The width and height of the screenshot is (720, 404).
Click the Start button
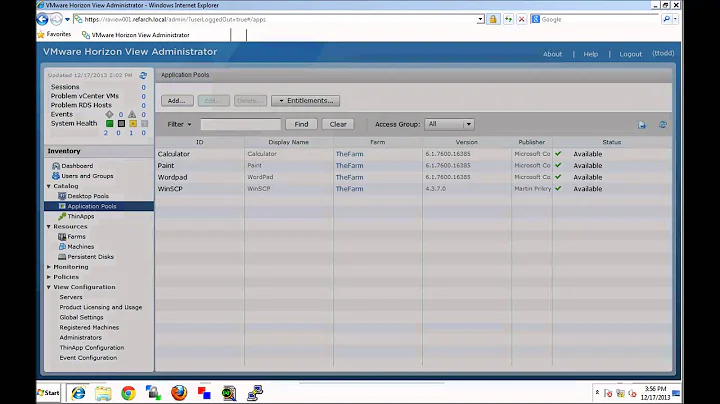(x=49, y=393)
